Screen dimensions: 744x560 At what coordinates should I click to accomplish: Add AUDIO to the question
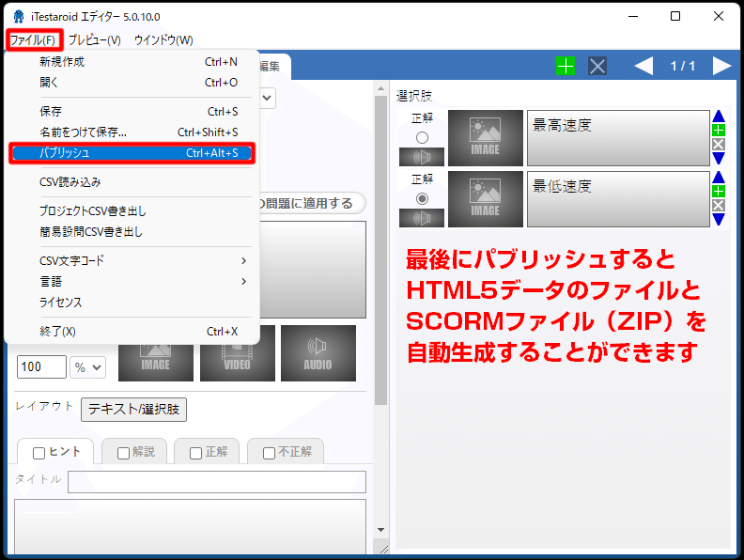pyautogui.click(x=318, y=353)
